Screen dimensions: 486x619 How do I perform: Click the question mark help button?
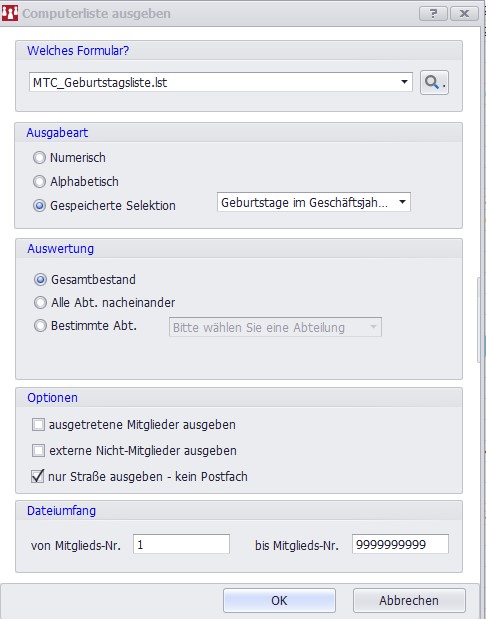(x=433, y=13)
